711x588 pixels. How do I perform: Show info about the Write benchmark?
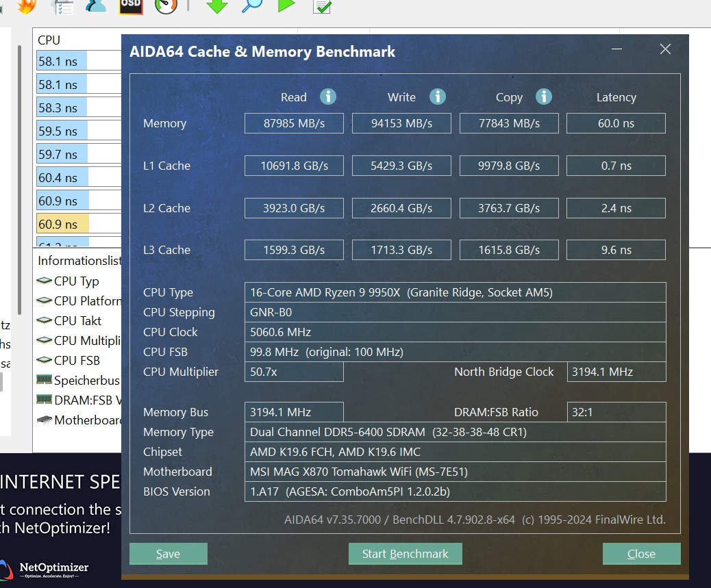438,97
